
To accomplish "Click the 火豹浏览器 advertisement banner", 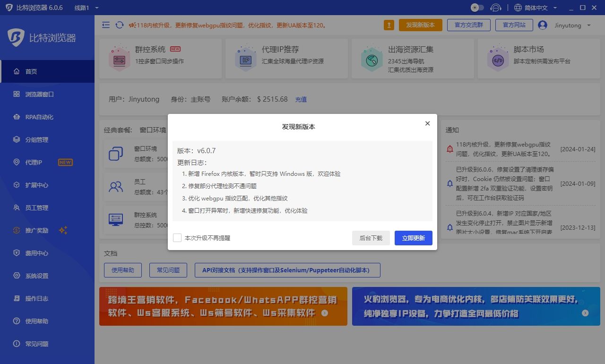I will [476, 306].
